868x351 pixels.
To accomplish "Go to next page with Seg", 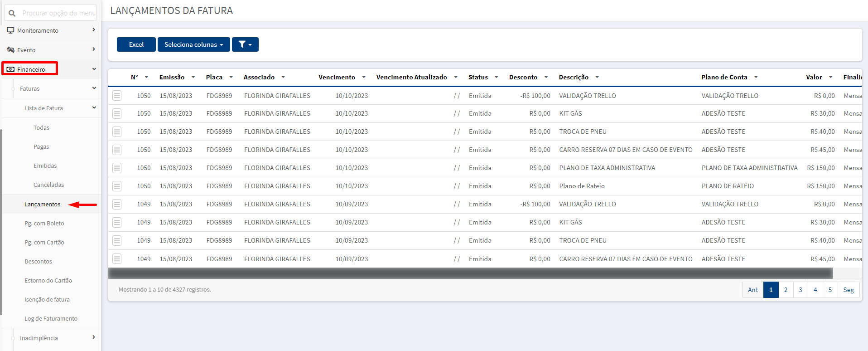I will [849, 290].
